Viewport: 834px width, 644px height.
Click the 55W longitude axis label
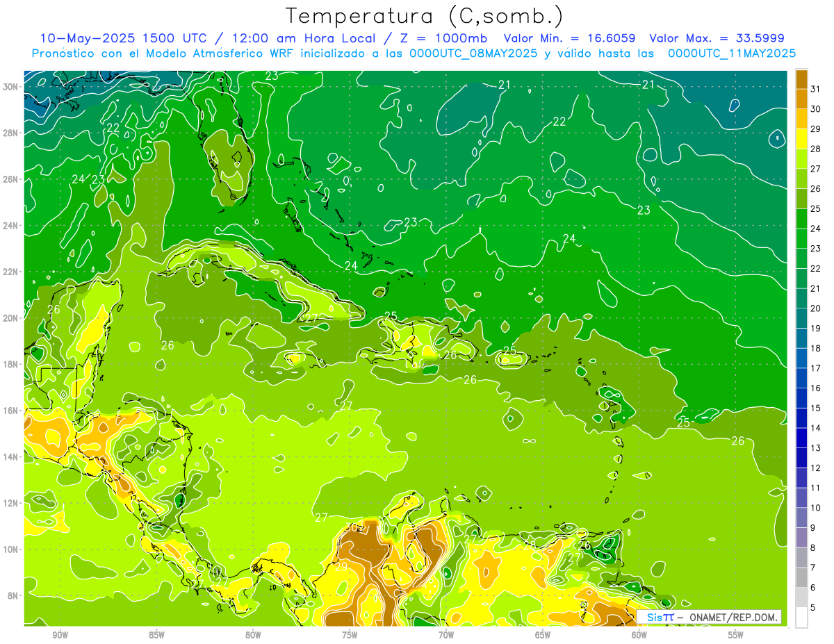pyautogui.click(x=736, y=635)
